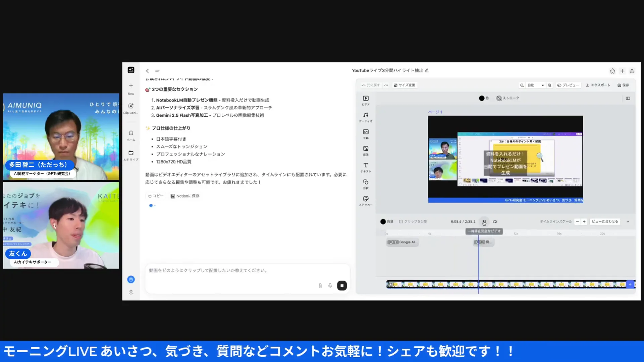The height and width of the screenshot is (362, 644).
Task: Click the 3つの重要なセクション heading
Action: pos(174,89)
